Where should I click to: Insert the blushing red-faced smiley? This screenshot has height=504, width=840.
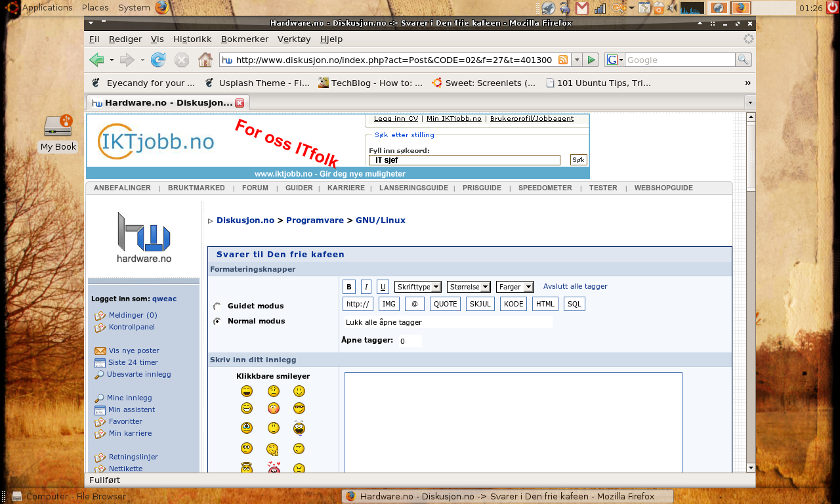point(274,408)
